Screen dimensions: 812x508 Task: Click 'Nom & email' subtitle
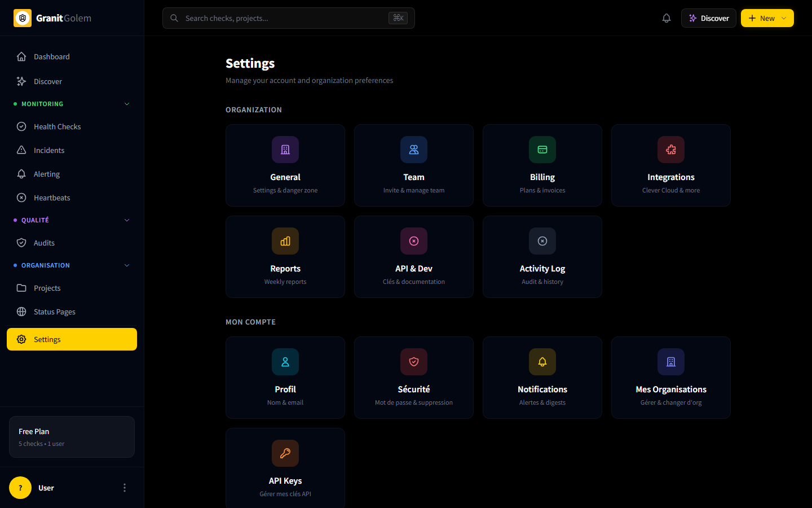point(285,402)
